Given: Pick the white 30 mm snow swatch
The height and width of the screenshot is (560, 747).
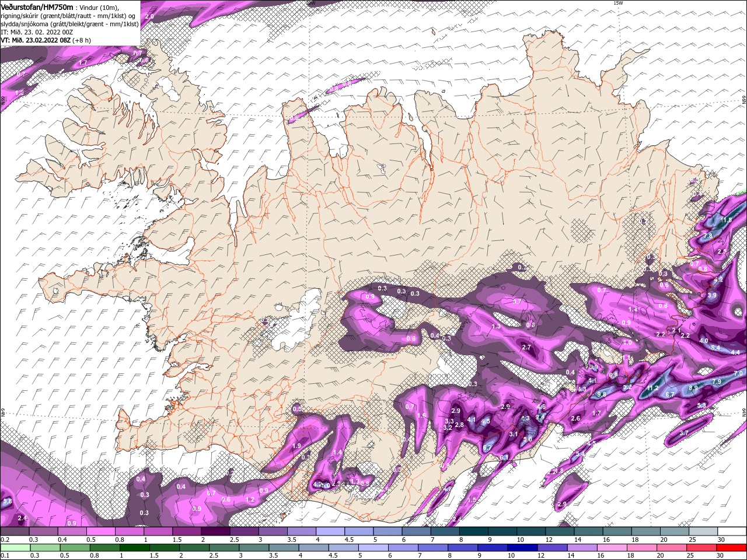Looking at the screenshot, I should click(x=731, y=531).
